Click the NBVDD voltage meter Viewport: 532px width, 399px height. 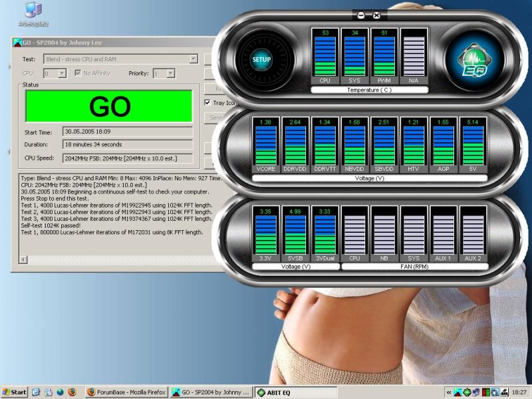point(354,145)
